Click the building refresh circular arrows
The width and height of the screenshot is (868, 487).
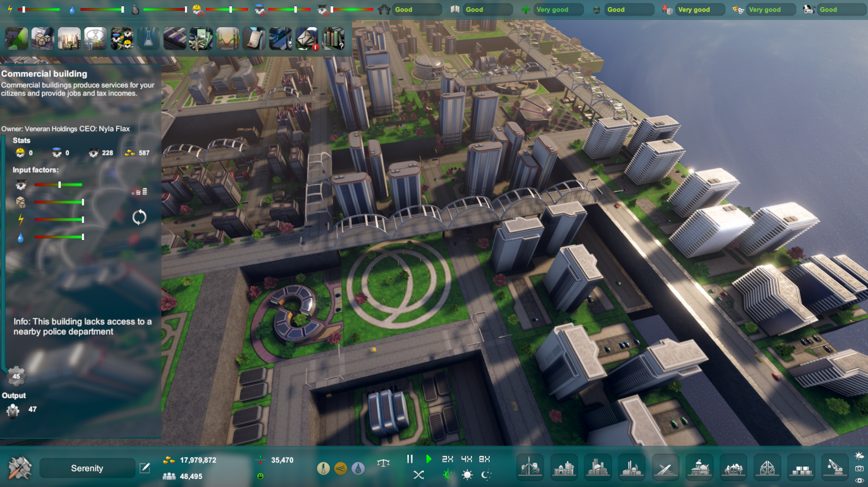(139, 217)
